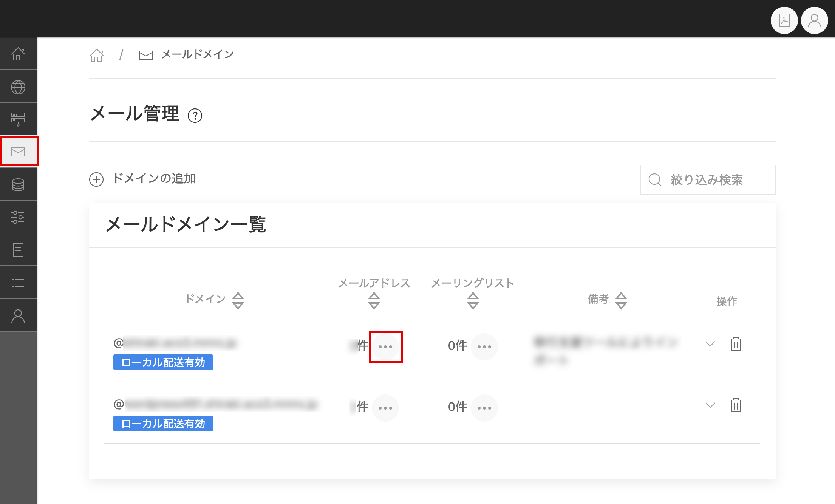Open the mail envelope icon in the sidebar

[18, 152]
